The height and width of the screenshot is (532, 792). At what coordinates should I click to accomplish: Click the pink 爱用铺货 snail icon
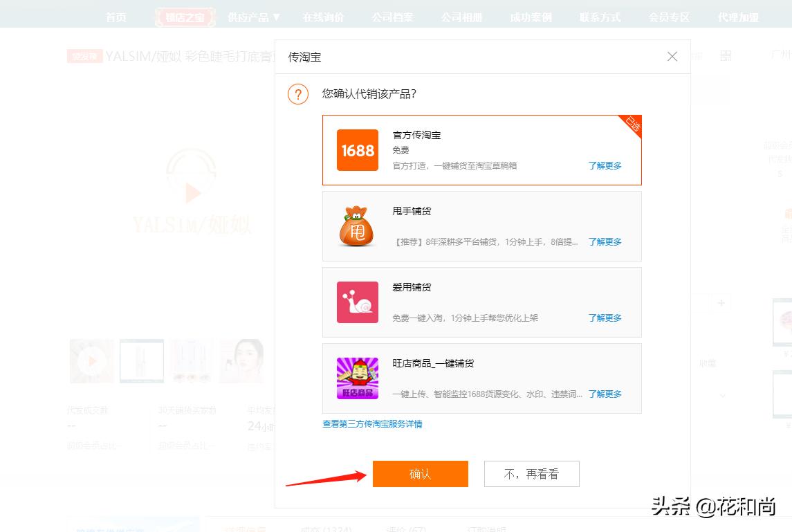[x=357, y=302]
